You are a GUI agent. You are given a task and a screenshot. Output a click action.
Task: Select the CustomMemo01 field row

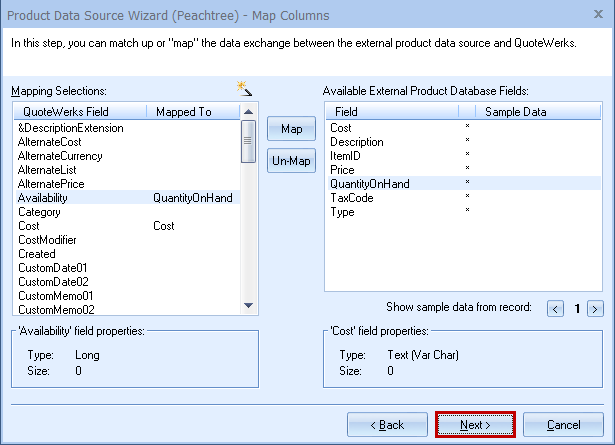point(127,296)
